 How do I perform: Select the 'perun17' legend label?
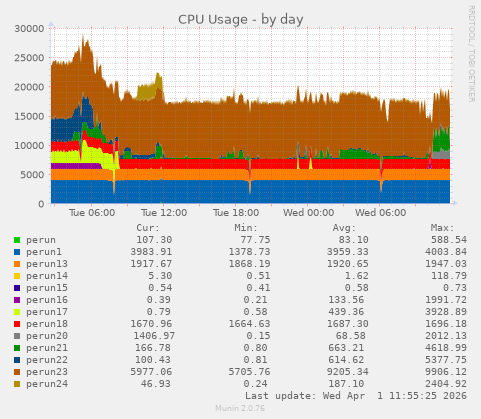[47, 312]
